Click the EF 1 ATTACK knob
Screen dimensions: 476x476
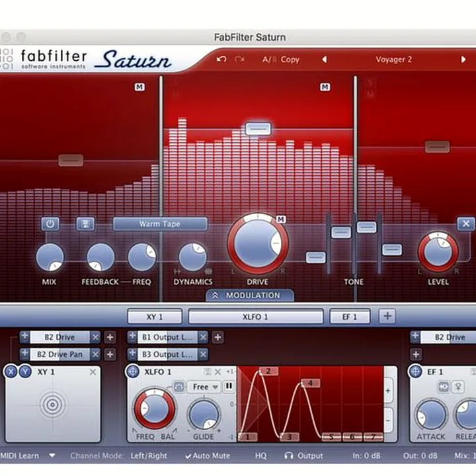pos(431,415)
